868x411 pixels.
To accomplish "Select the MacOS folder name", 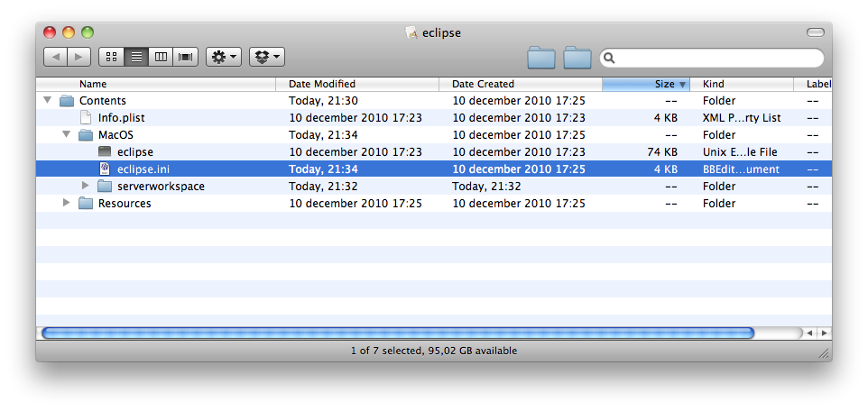I will 115,135.
